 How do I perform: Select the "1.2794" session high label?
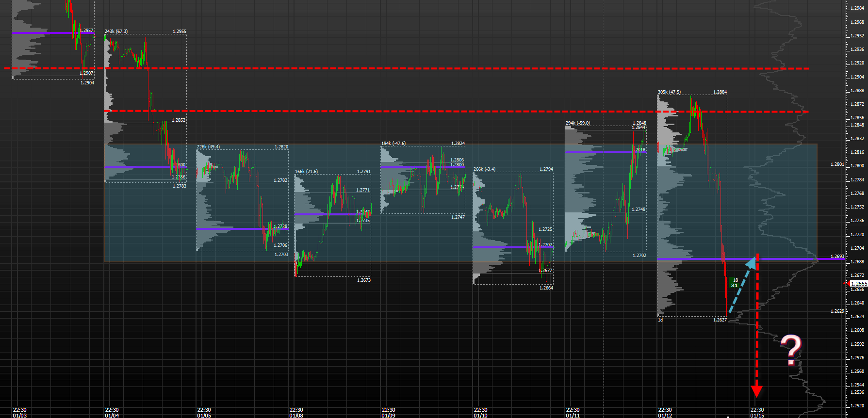tap(546, 169)
